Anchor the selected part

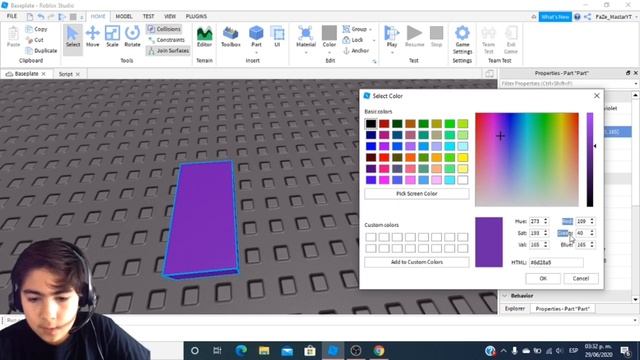(356, 51)
